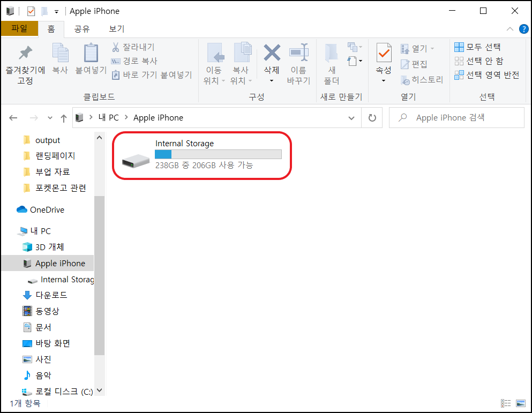
Task: Go forward with the right arrow
Action: [x=34, y=118]
